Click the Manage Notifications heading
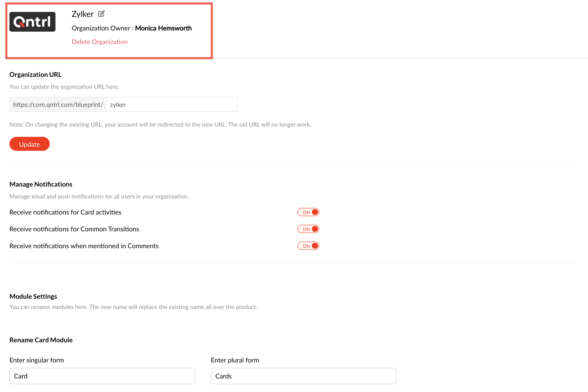The height and width of the screenshot is (392, 588). tap(41, 184)
